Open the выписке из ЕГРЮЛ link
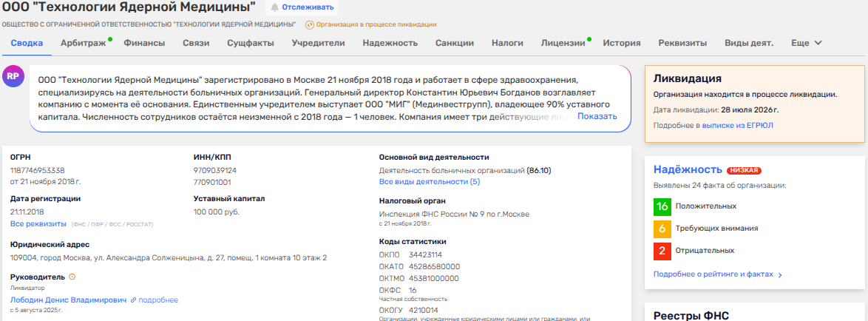 coord(740,126)
